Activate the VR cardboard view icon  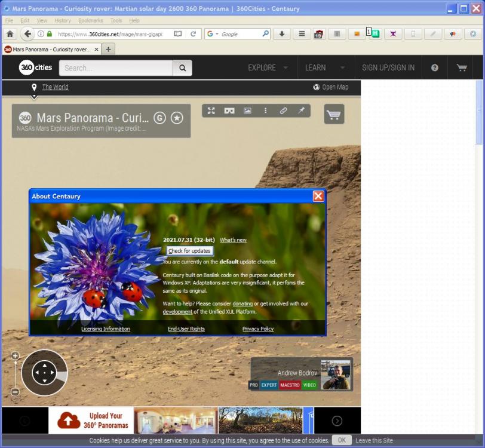tap(229, 111)
